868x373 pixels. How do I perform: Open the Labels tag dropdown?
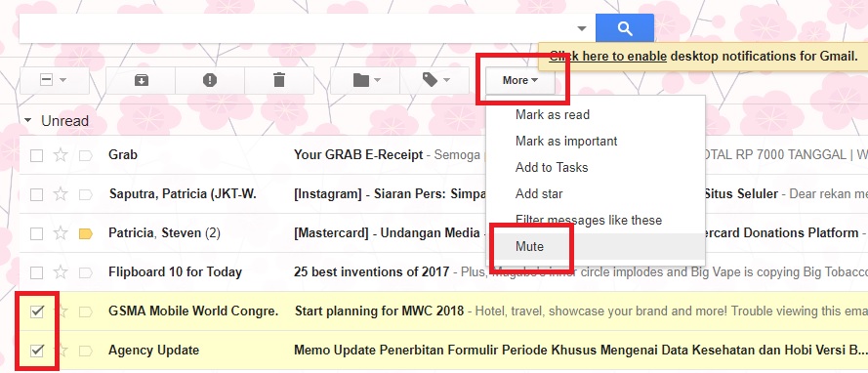tap(434, 80)
